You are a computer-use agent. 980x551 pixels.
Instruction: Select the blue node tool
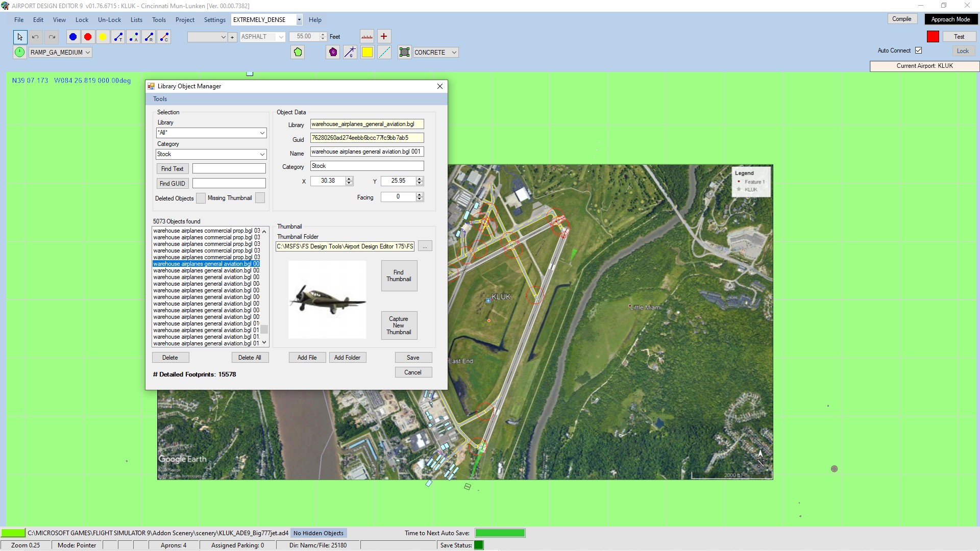pos(73,37)
